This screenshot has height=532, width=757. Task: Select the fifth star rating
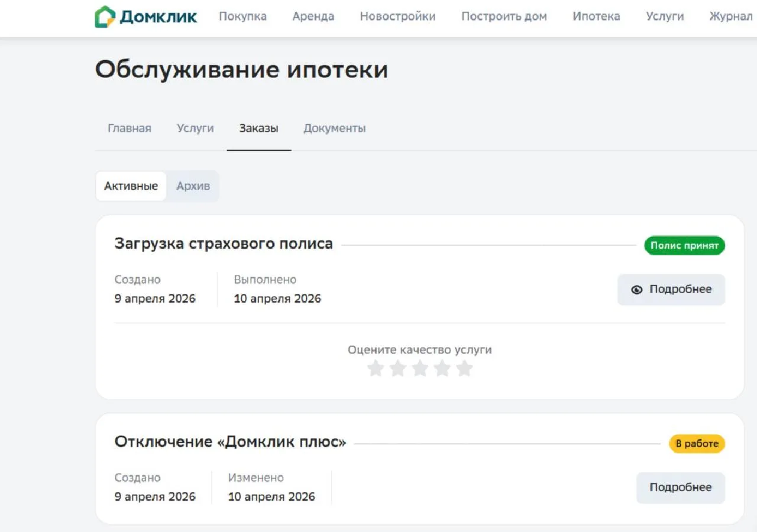coord(464,368)
